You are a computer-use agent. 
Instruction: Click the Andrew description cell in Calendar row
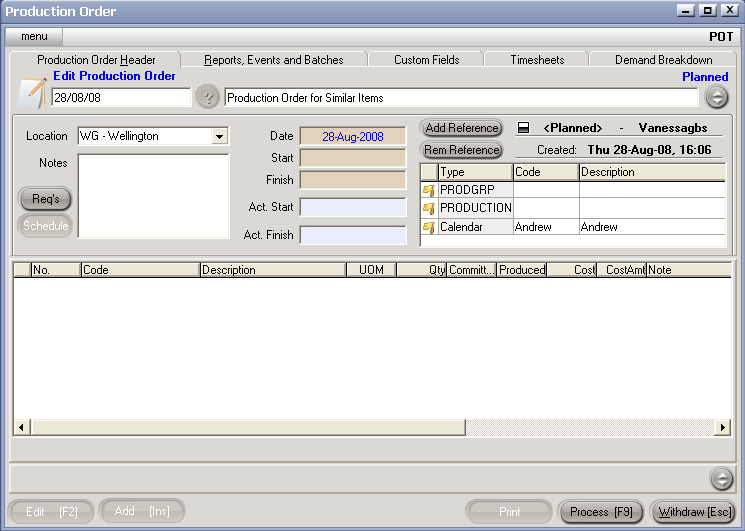tap(652, 227)
